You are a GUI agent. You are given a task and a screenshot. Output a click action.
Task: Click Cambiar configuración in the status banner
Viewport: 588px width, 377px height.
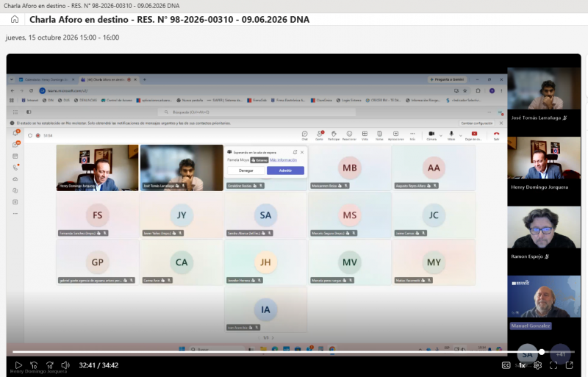click(476, 123)
